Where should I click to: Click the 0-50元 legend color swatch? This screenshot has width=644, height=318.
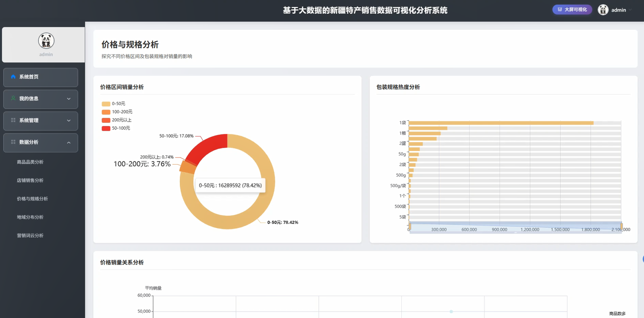pos(106,104)
